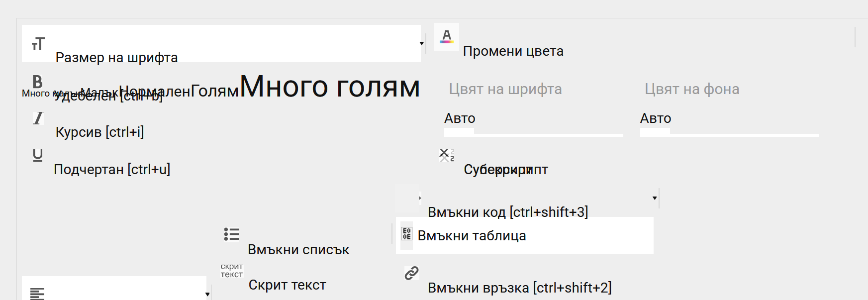Expand the insert code dropdown arrow
Image resolution: width=868 pixels, height=300 pixels.
point(655,198)
